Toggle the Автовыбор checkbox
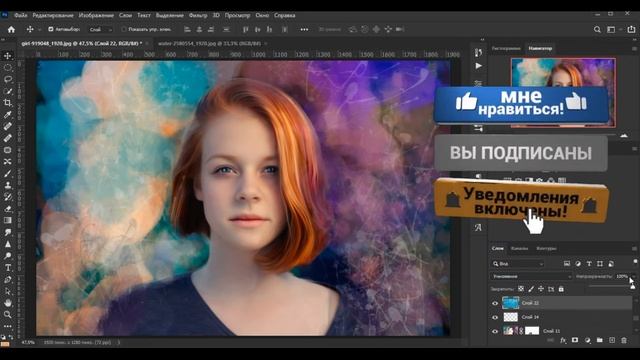640x360 pixels. [51, 29]
